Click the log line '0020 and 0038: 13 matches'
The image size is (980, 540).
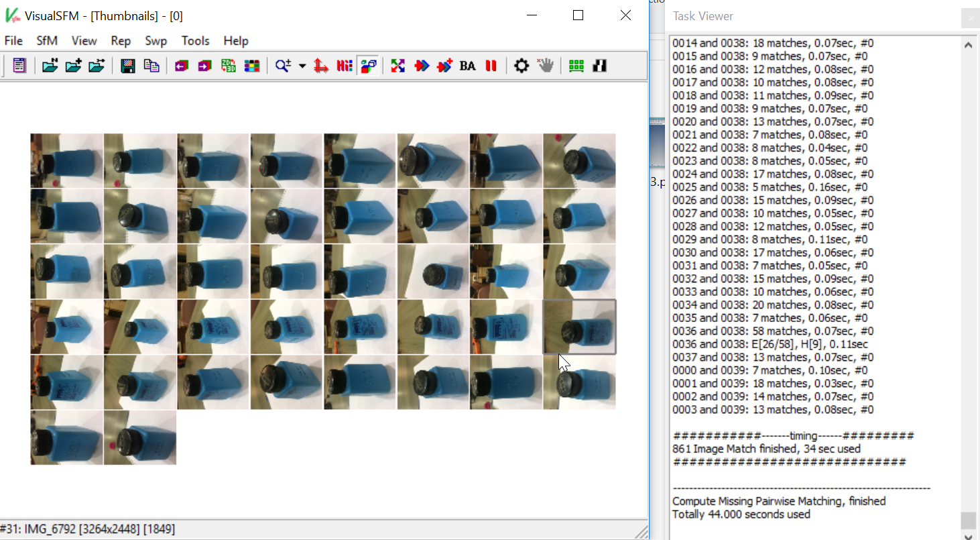coord(773,121)
